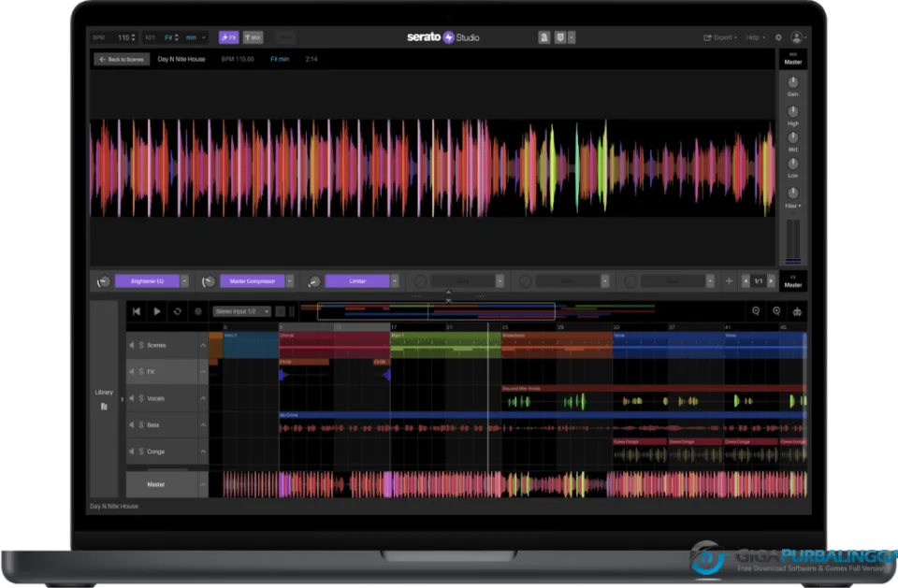
Task: Add a new effect with plus icon
Action: pos(729,281)
